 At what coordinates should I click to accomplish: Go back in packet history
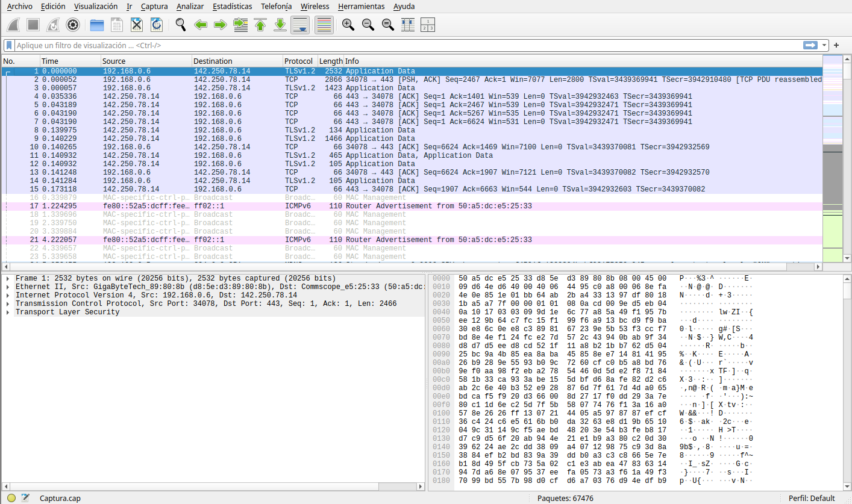(201, 25)
